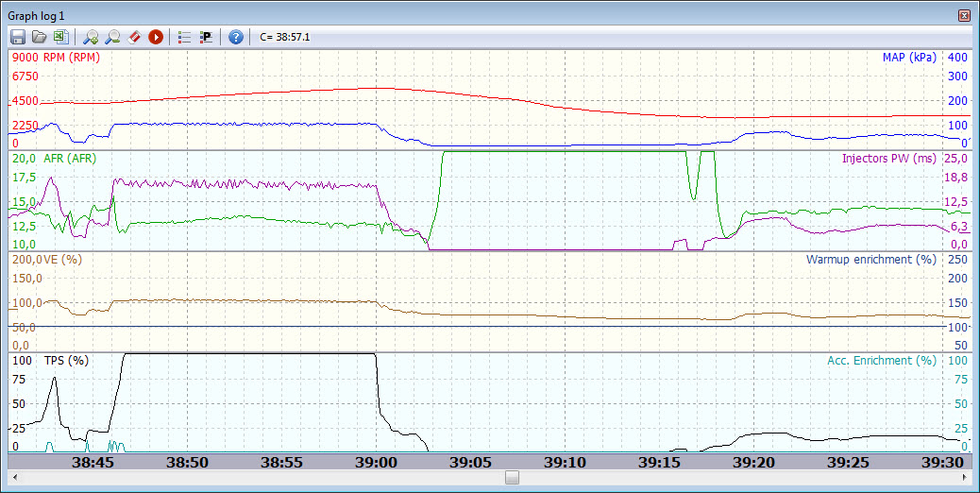
Task: Select the MAP (kPa) channel label
Action: pyautogui.click(x=909, y=58)
